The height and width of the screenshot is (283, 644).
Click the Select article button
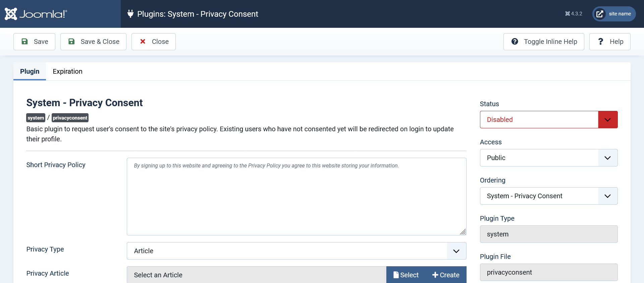pyautogui.click(x=406, y=275)
